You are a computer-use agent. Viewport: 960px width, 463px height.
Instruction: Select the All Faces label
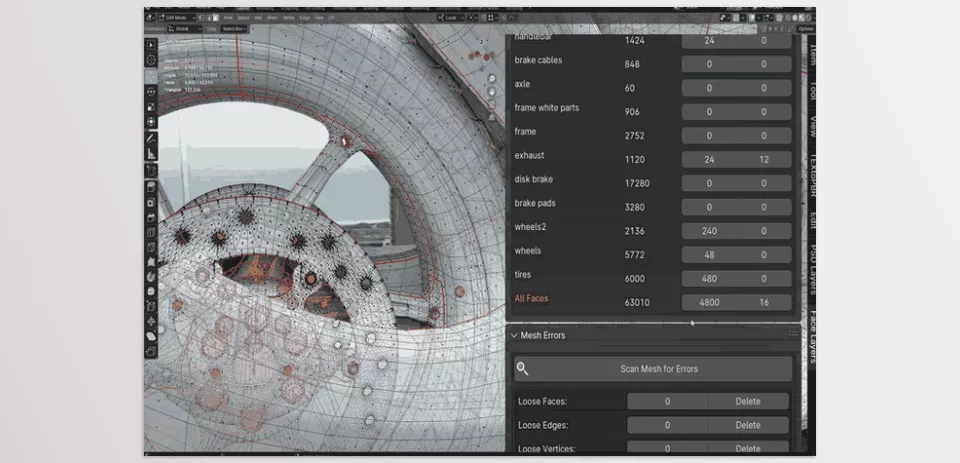531,298
